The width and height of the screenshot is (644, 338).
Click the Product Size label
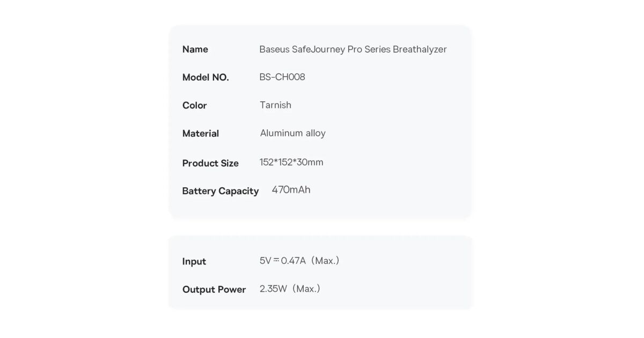click(210, 163)
